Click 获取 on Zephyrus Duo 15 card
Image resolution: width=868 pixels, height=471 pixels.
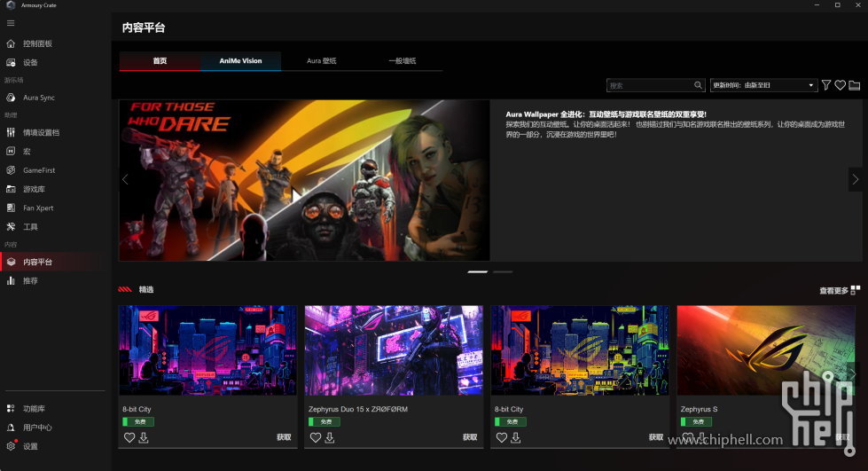click(x=470, y=437)
